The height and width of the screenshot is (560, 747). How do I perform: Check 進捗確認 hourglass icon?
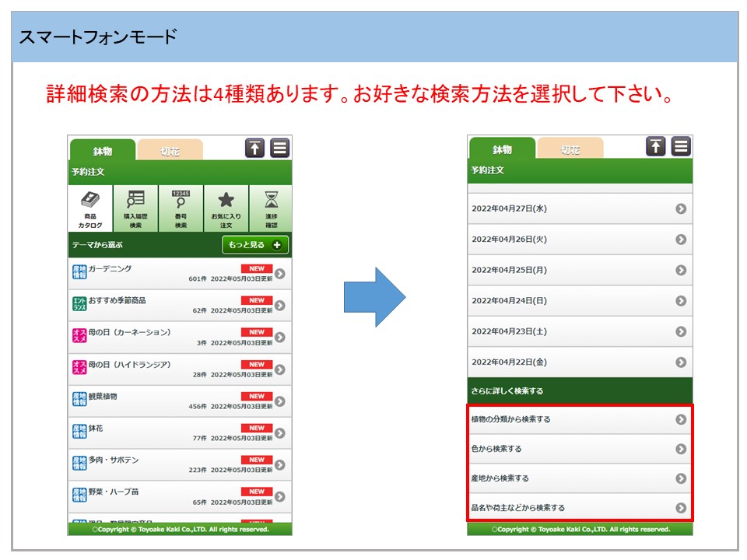(271, 208)
